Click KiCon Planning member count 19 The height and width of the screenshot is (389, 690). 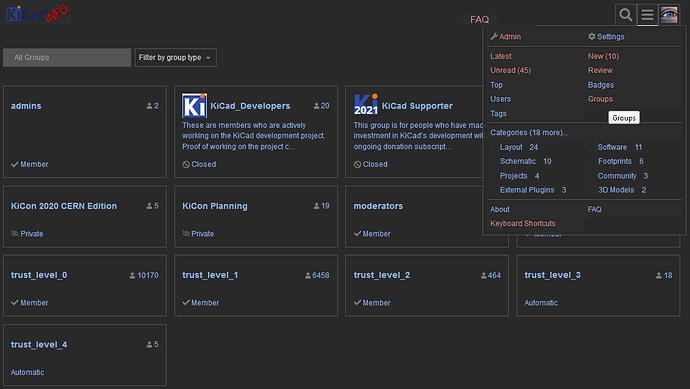(x=322, y=206)
